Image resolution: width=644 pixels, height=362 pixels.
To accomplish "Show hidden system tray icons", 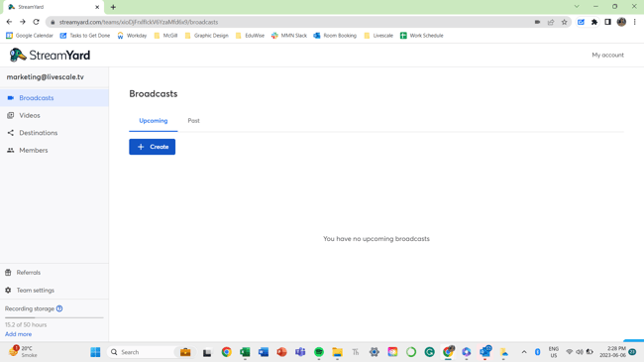I will [524, 352].
